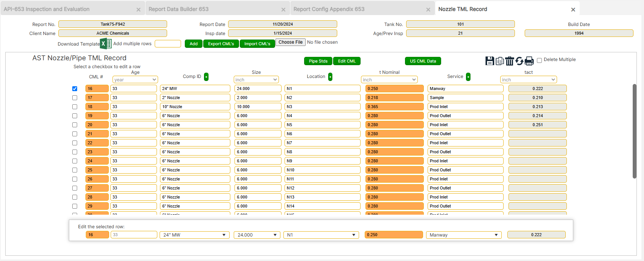Switch to Report Data Builder 653 tab
The image size is (644, 261).
click(179, 9)
